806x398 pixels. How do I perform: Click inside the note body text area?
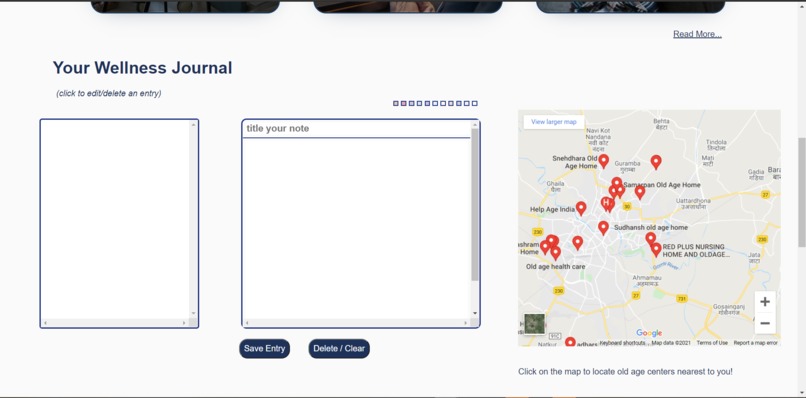click(x=357, y=228)
